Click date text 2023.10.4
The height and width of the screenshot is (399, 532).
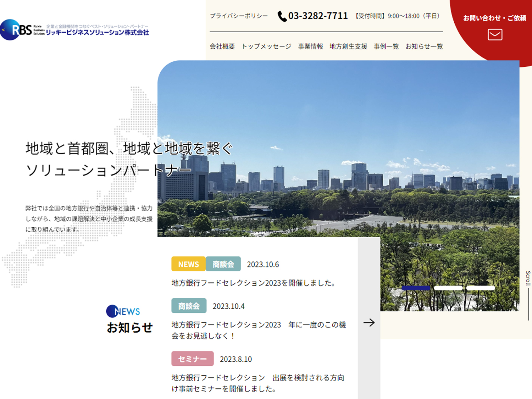(x=228, y=306)
